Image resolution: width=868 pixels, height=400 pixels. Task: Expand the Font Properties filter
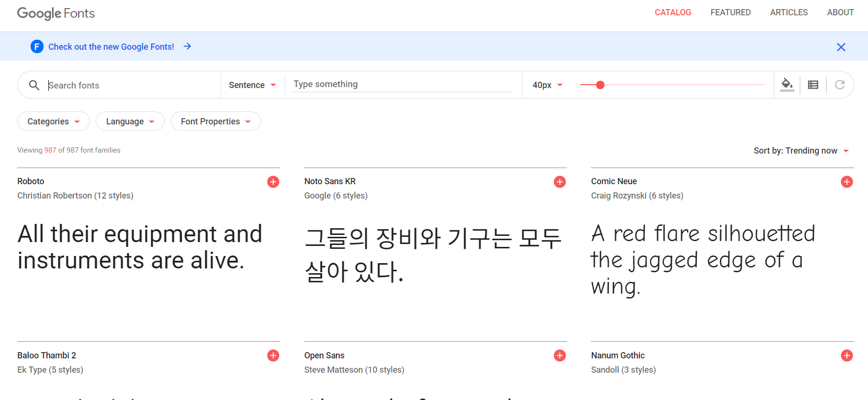pyautogui.click(x=216, y=121)
